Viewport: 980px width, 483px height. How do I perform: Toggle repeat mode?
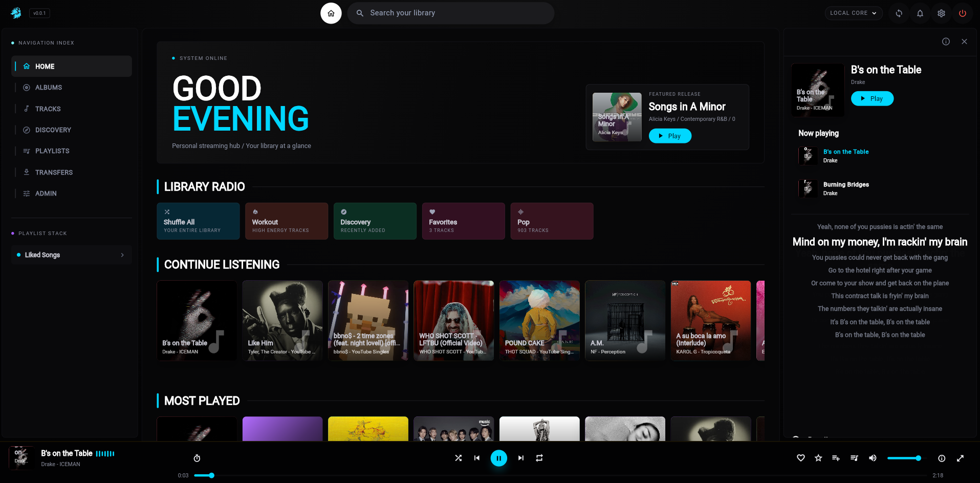coord(539,458)
